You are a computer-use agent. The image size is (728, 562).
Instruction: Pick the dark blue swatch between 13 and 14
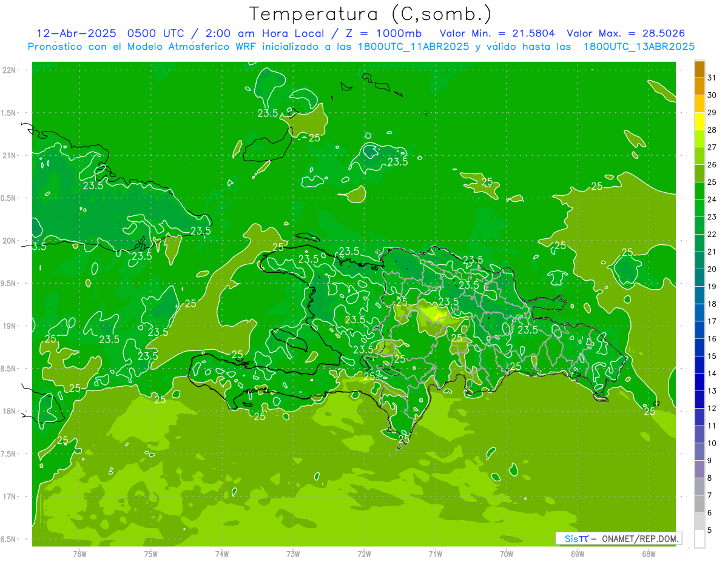tap(699, 382)
